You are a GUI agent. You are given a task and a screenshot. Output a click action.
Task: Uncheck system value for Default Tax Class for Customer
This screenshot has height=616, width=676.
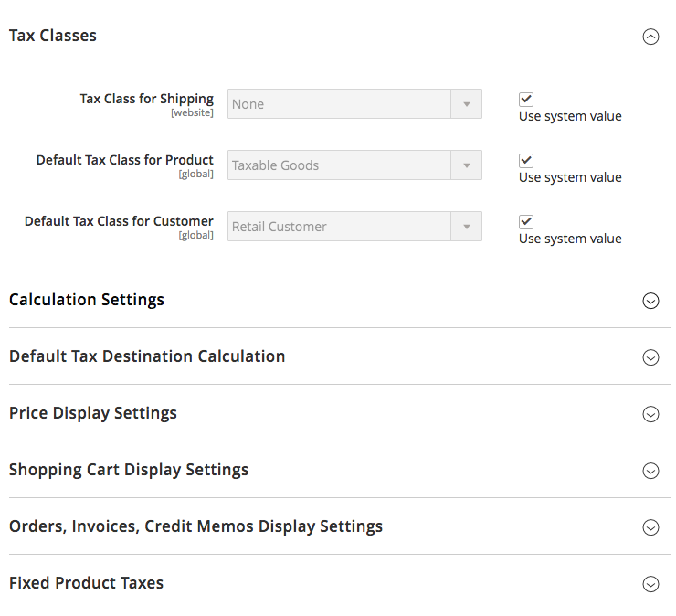point(526,222)
